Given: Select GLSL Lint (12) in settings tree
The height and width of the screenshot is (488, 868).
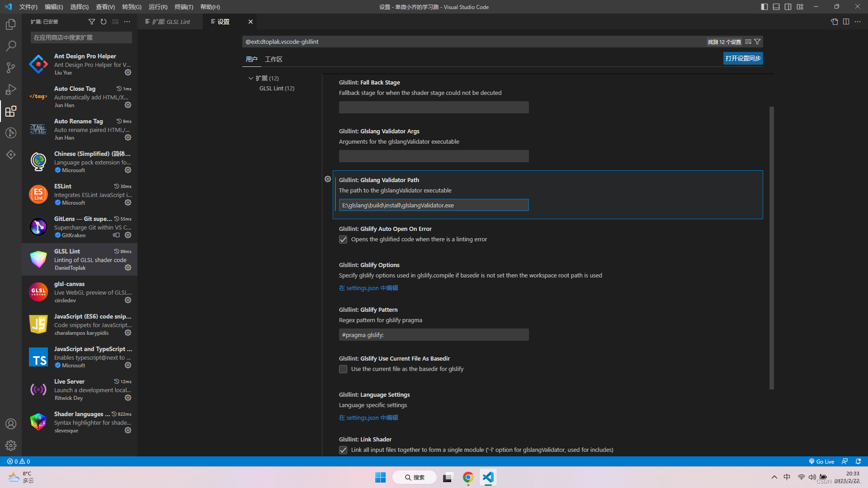Looking at the screenshot, I should coord(277,88).
